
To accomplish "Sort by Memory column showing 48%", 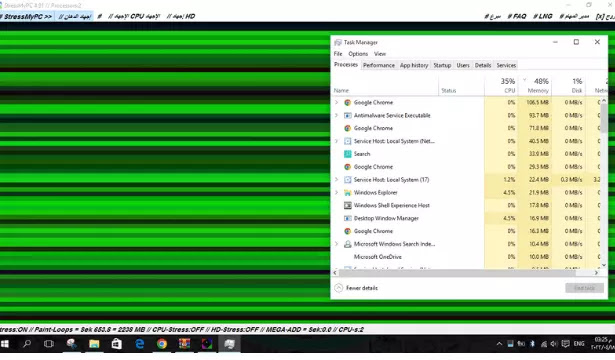I will tap(534, 85).
